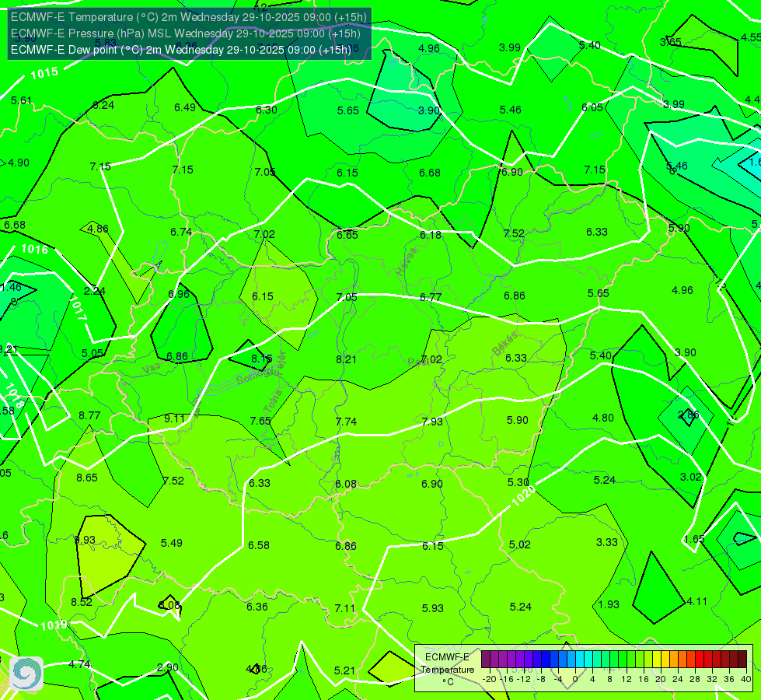Click the 6.30 temperature value
Viewport: 761px width, 700px height.
267,110
